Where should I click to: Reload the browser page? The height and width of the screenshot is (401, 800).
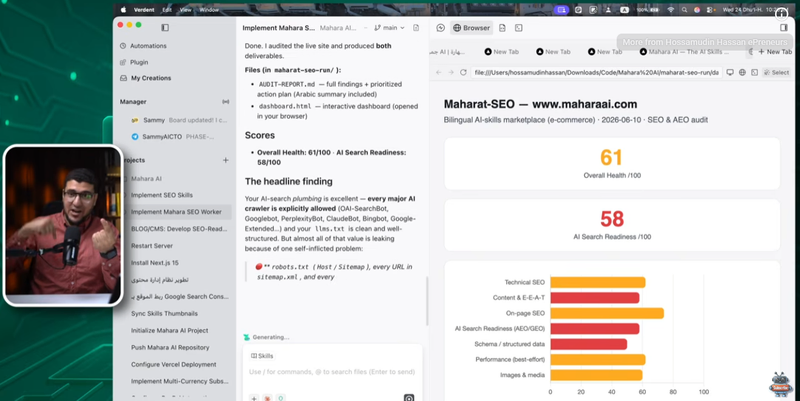pyautogui.click(x=463, y=72)
